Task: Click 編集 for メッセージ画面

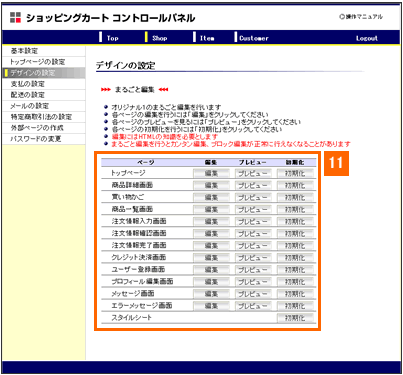Action: coord(211,294)
